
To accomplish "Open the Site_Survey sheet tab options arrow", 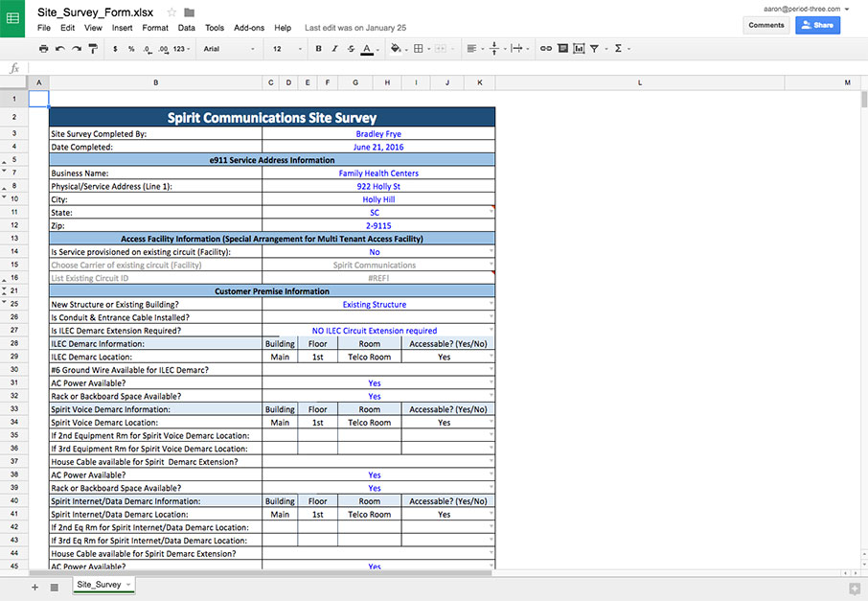I will pos(128,585).
